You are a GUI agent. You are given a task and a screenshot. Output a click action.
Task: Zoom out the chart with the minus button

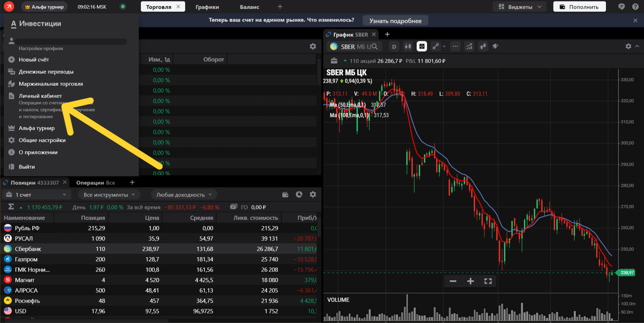(x=453, y=281)
